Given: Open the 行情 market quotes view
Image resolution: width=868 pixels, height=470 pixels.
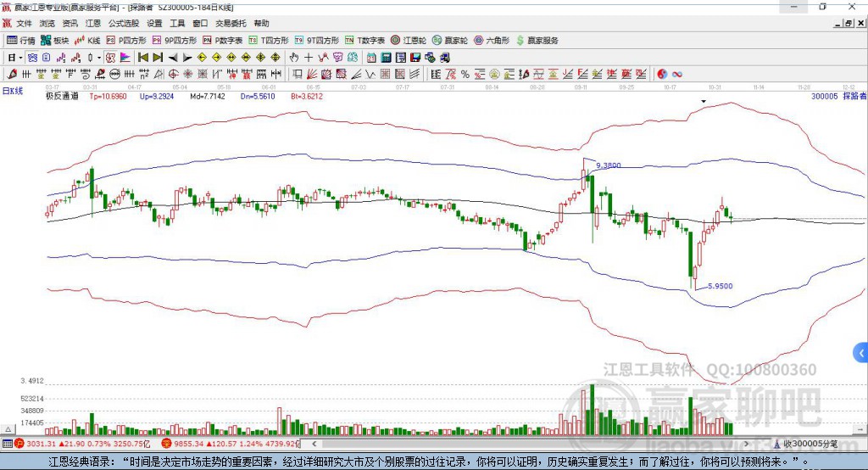Looking at the screenshot, I should 20,41.
